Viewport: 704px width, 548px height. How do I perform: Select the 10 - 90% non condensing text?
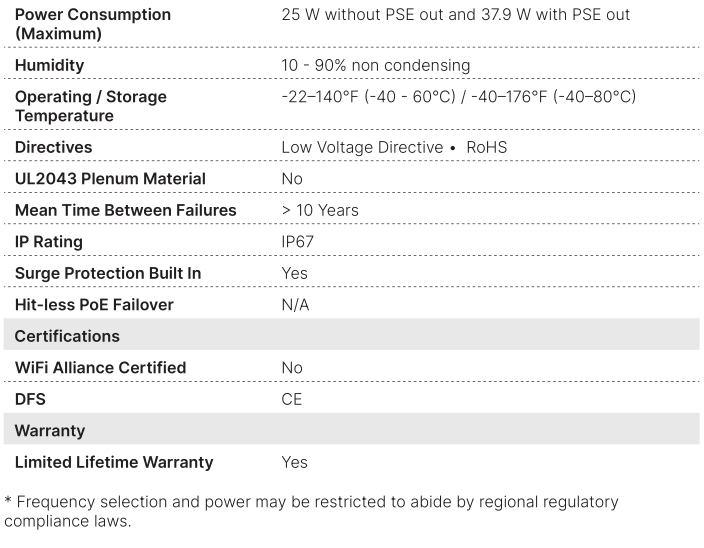376,65
